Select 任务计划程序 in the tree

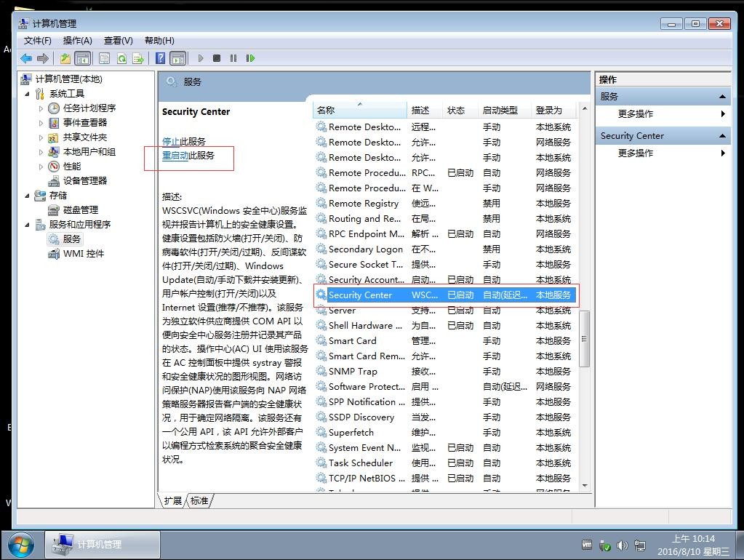coord(89,108)
